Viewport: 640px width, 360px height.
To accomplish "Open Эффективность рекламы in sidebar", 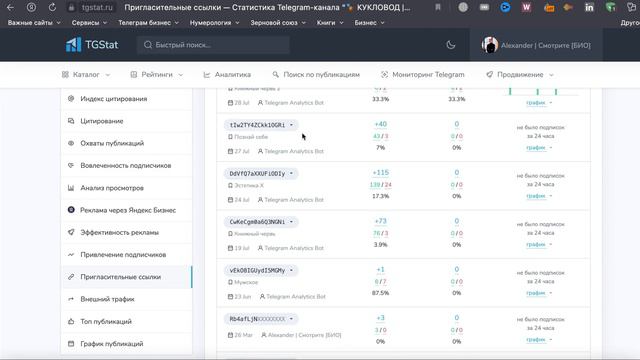I will 127,233.
